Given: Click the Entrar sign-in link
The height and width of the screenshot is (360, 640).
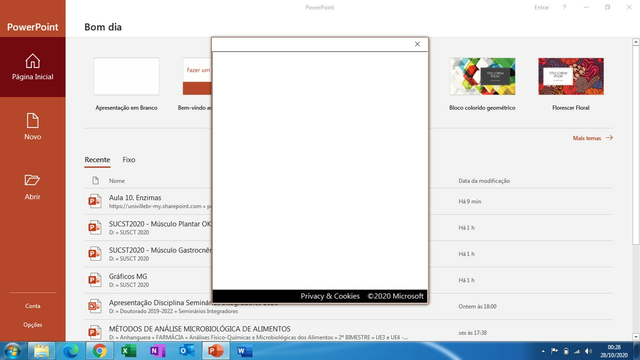Looking at the screenshot, I should (542, 7).
